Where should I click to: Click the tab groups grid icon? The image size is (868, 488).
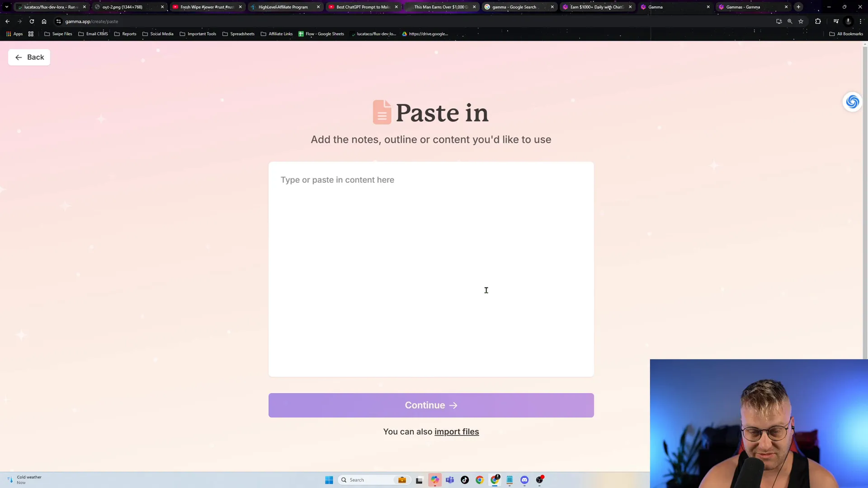tap(31, 34)
